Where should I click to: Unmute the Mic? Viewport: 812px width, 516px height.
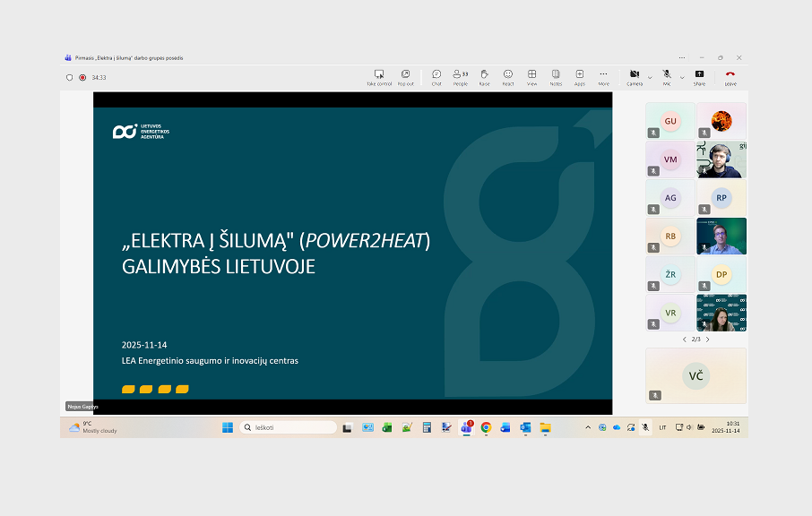667,76
